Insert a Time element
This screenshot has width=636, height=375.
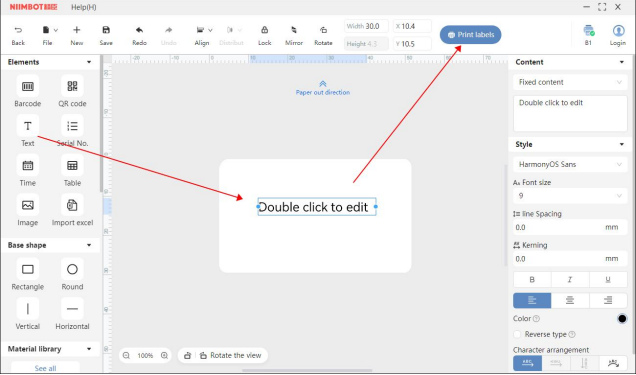tap(28, 165)
